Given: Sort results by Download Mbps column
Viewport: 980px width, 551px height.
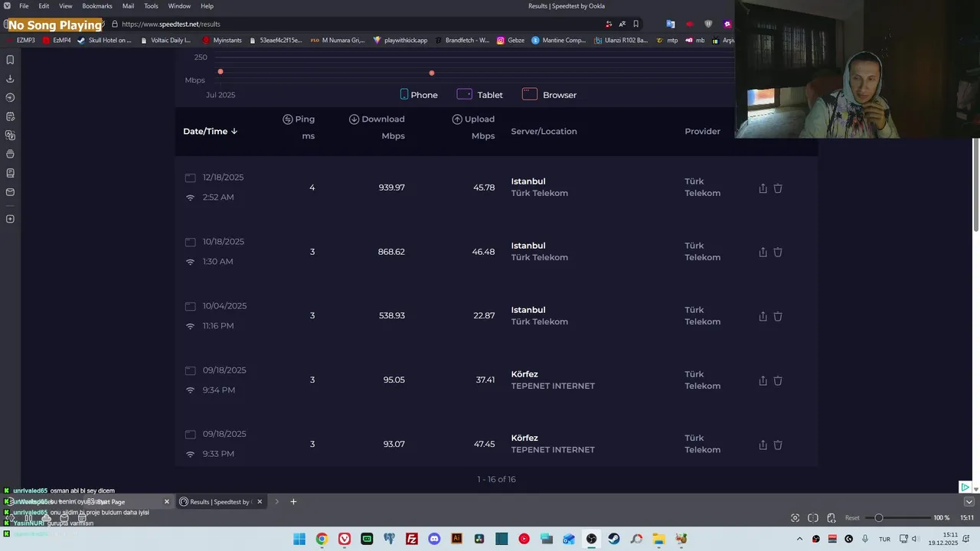Looking at the screenshot, I should tap(377, 127).
